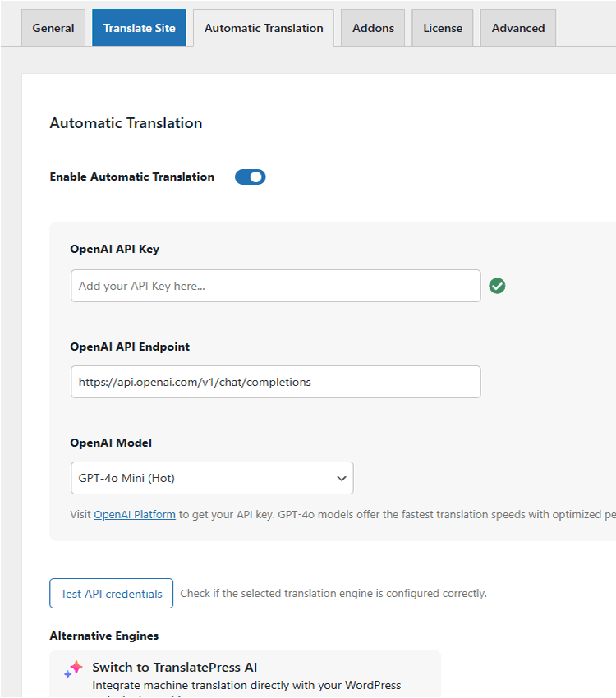
Task: Open the License tab
Action: [443, 28]
